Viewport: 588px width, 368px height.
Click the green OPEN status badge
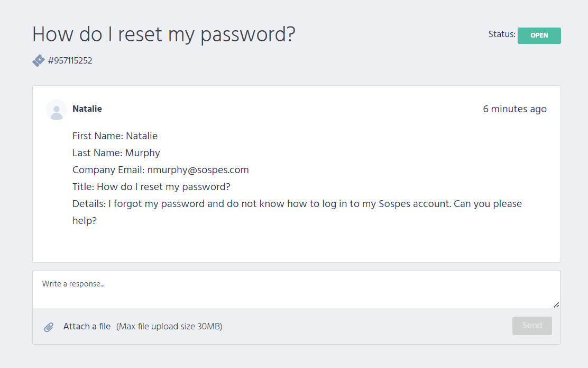[539, 35]
